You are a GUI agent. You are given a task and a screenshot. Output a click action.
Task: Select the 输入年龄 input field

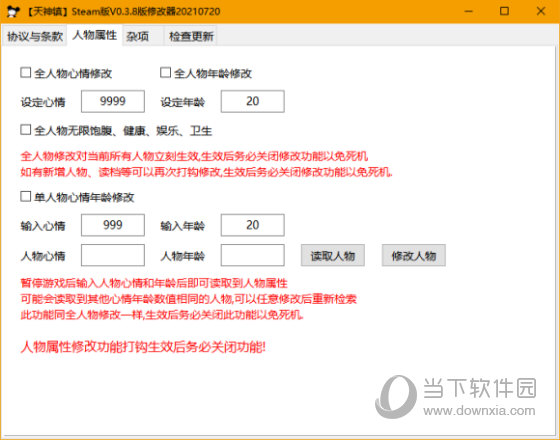click(x=252, y=225)
